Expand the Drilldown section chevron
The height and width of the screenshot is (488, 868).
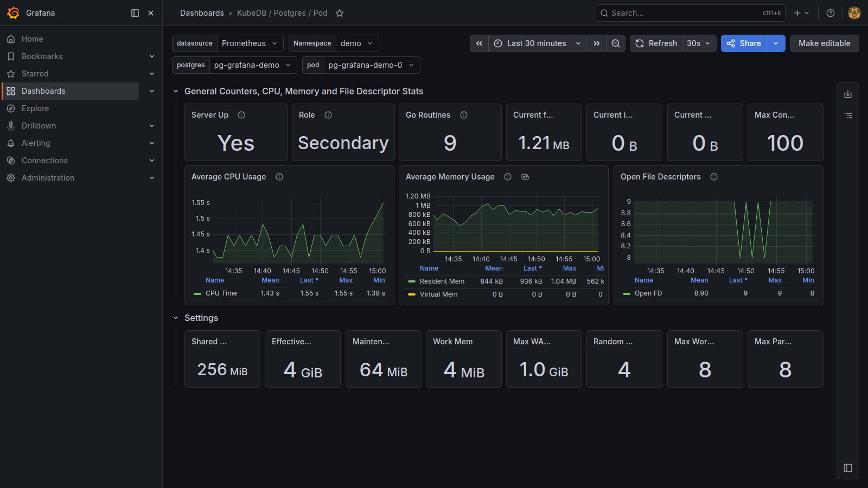[152, 126]
